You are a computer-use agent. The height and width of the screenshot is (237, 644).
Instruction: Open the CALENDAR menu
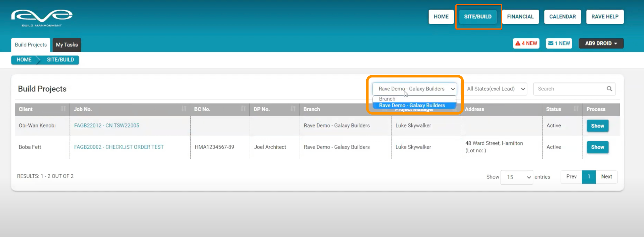(x=562, y=17)
